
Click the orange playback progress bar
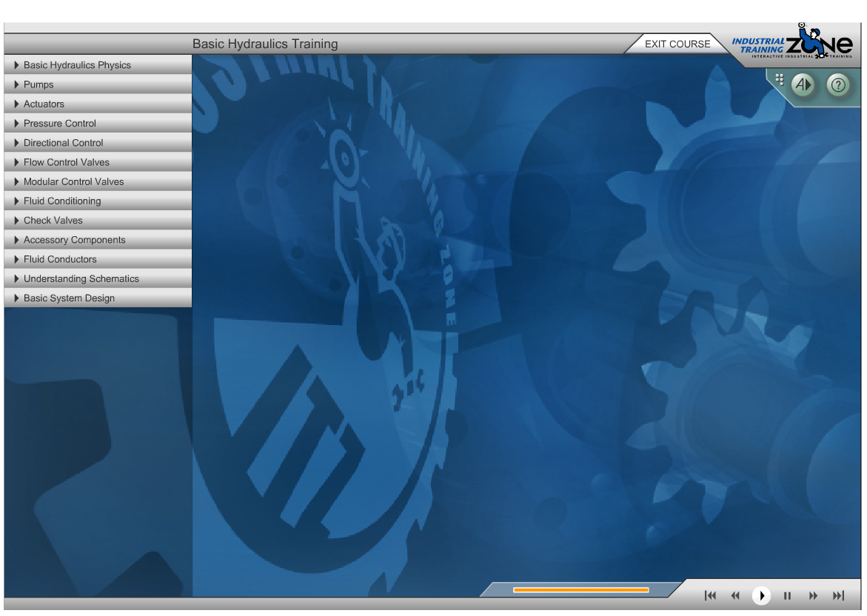click(580, 590)
